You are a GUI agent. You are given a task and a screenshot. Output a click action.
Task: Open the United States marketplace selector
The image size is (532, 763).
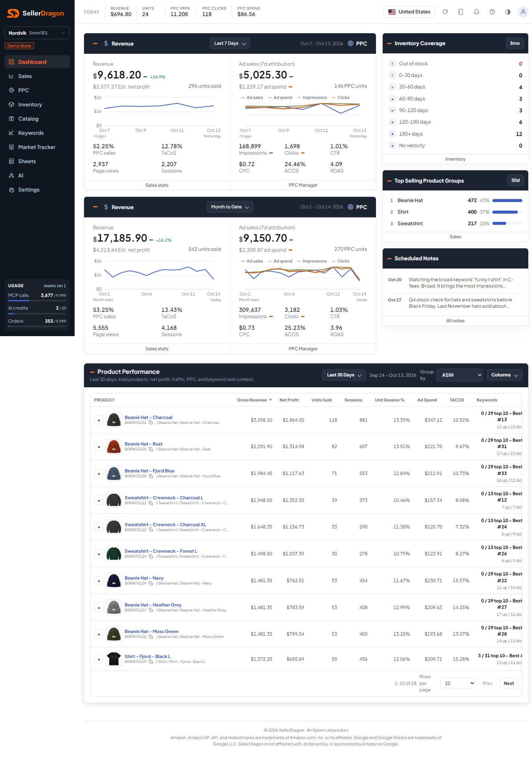[409, 12]
